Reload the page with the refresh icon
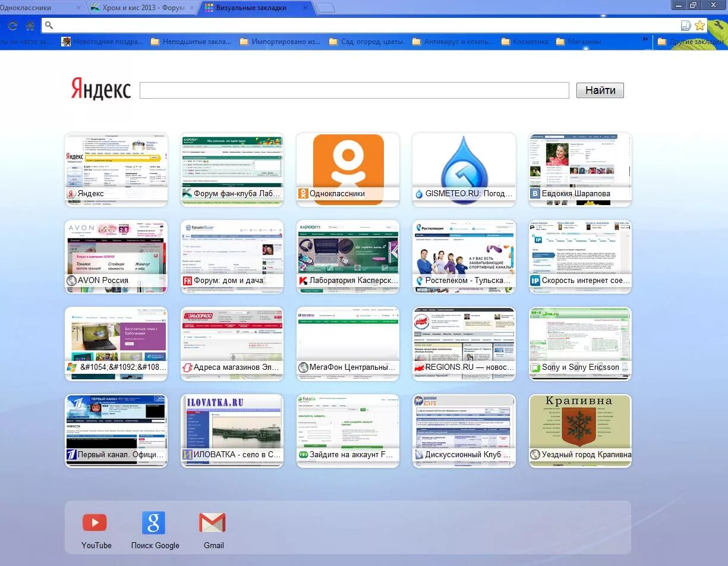This screenshot has height=566, width=728. pos(12,26)
